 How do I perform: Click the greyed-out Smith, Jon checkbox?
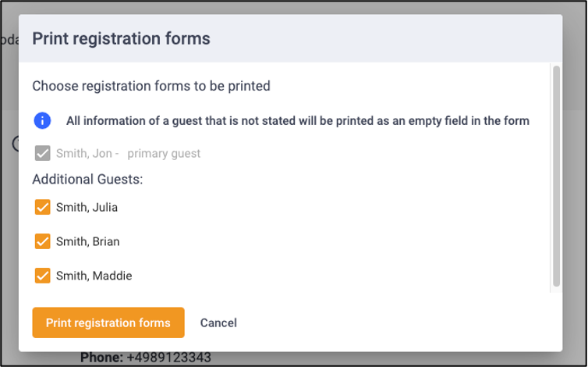point(42,153)
